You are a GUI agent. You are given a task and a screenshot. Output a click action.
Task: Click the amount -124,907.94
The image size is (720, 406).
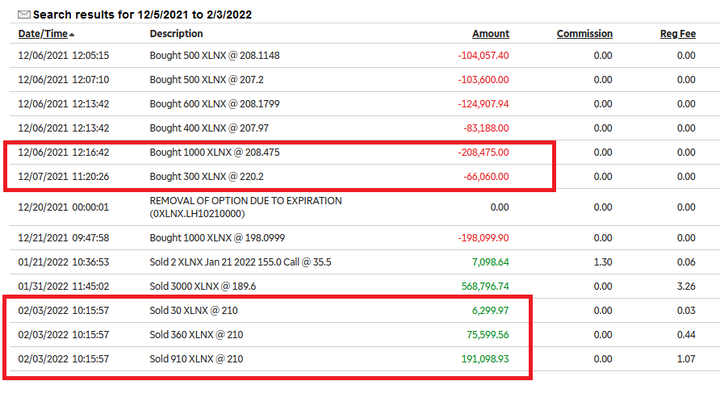[x=483, y=104]
